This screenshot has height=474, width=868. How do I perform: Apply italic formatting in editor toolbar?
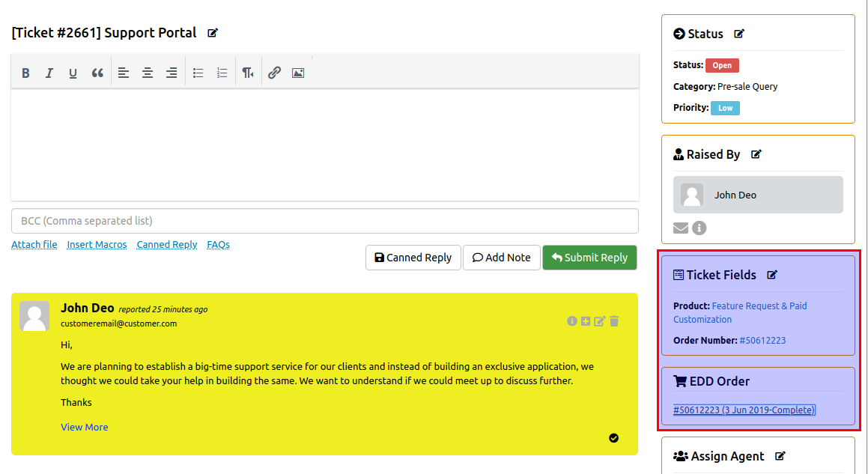(49, 73)
